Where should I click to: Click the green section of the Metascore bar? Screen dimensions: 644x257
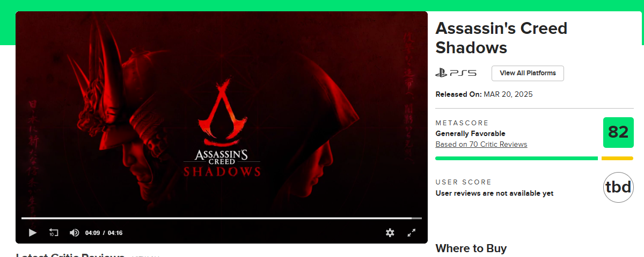pos(516,158)
